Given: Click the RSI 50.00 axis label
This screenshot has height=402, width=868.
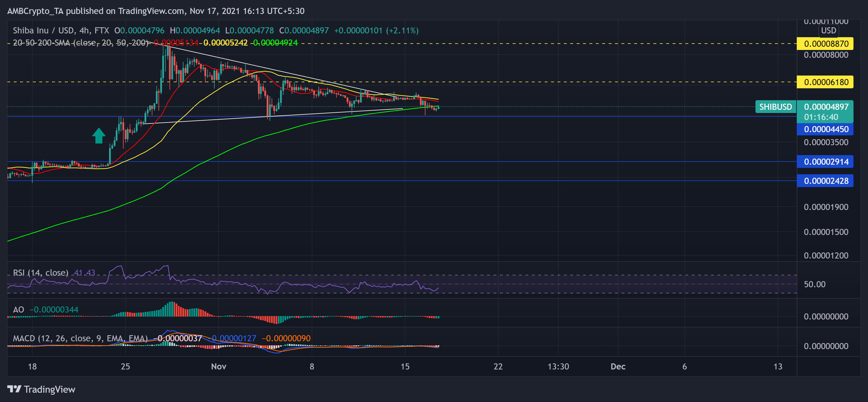Looking at the screenshot, I should coord(814,284).
